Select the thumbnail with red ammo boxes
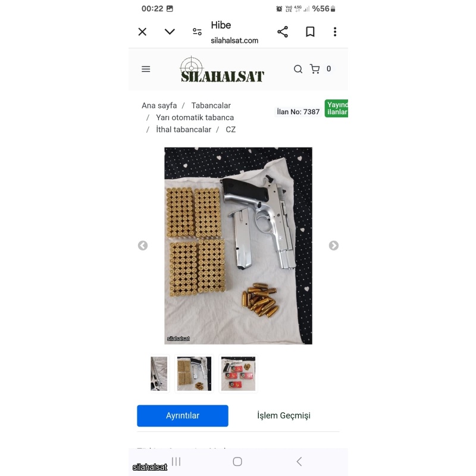This screenshot has width=476, height=476. pos(239,374)
